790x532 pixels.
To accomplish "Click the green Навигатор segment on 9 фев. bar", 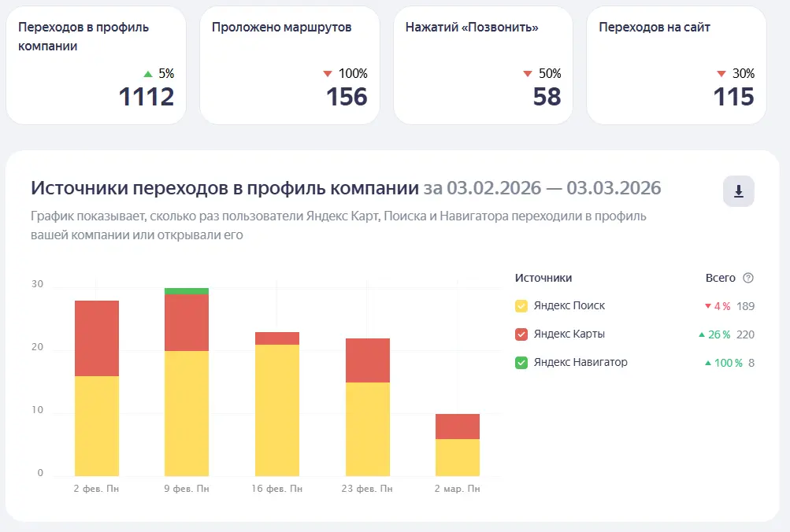I will (x=187, y=291).
